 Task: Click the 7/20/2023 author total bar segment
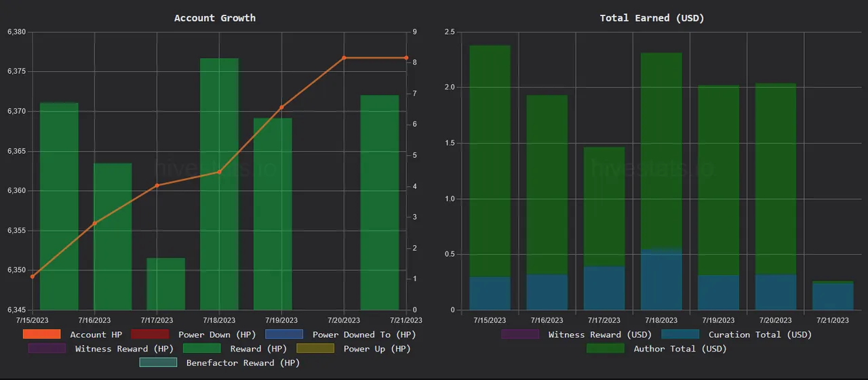pyautogui.click(x=776, y=179)
